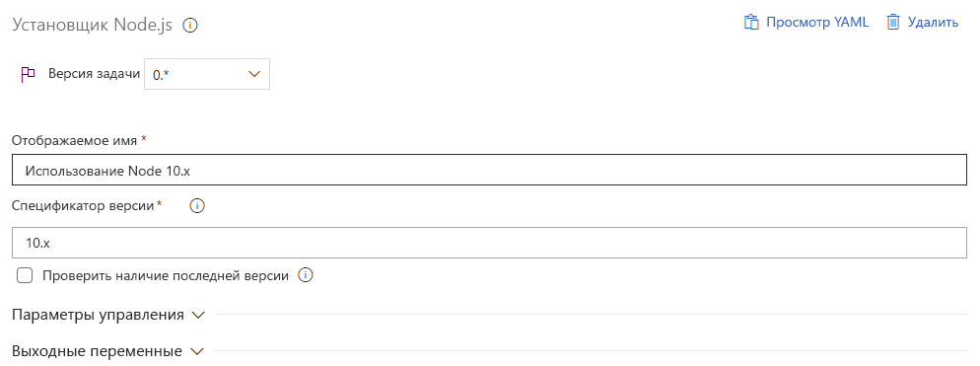Click the chevron arrow in task version combo box
The height and width of the screenshot is (366, 980).
[253, 74]
